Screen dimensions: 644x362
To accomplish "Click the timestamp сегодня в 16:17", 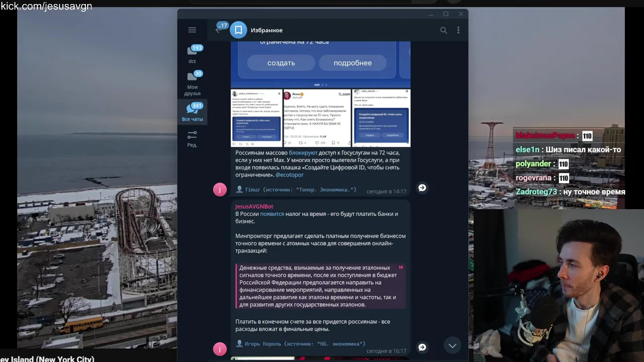I will (386, 351).
